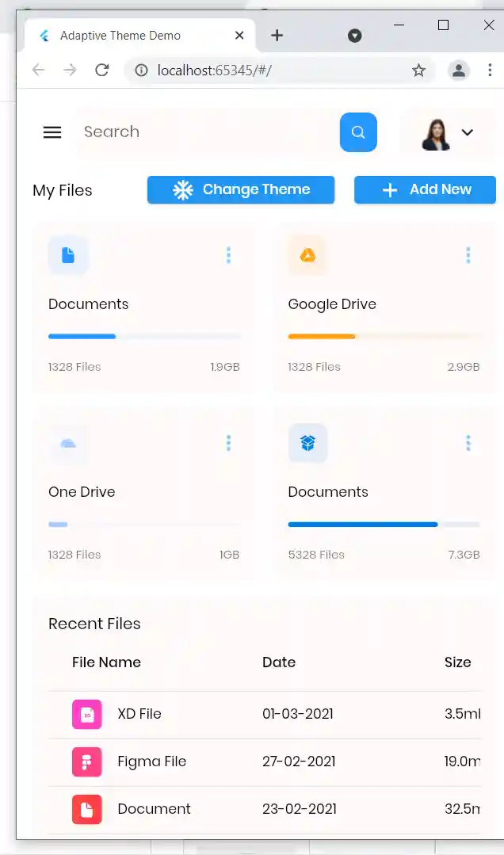The width and height of the screenshot is (504, 855).
Task: Click the blue search icon button
Action: (x=358, y=132)
